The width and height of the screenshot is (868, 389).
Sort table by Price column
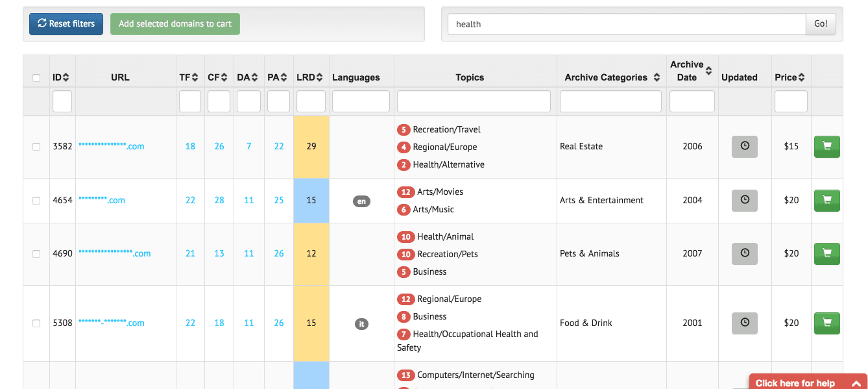click(x=790, y=77)
